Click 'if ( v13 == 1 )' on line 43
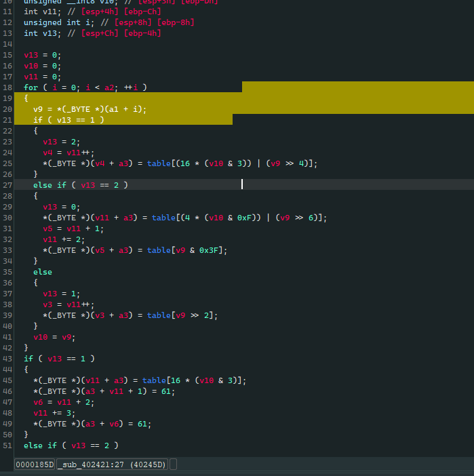The height and width of the screenshot is (476, 474). [x=59, y=359]
